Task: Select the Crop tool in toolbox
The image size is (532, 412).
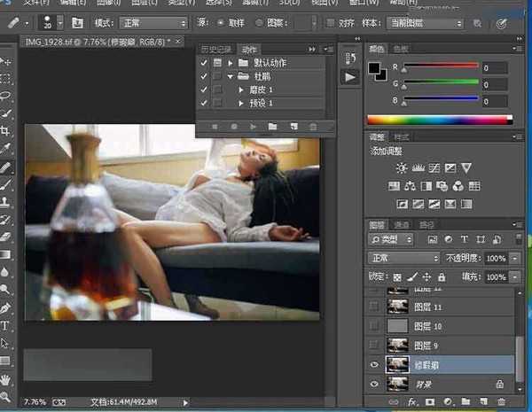Action: (x=7, y=130)
